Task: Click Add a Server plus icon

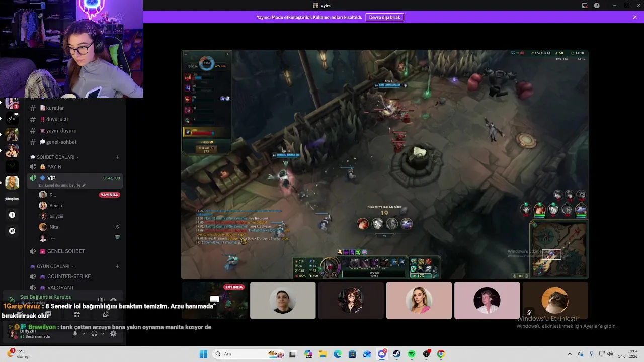Action: point(12,215)
